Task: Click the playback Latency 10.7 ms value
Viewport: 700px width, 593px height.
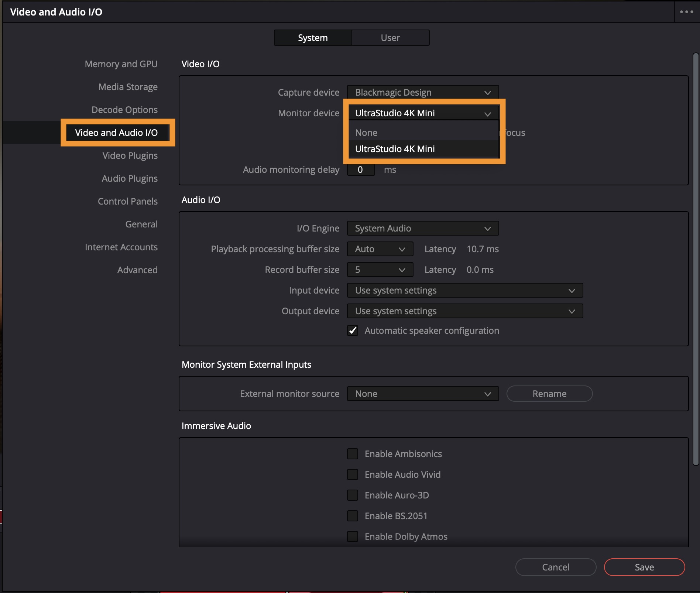Action: point(483,249)
